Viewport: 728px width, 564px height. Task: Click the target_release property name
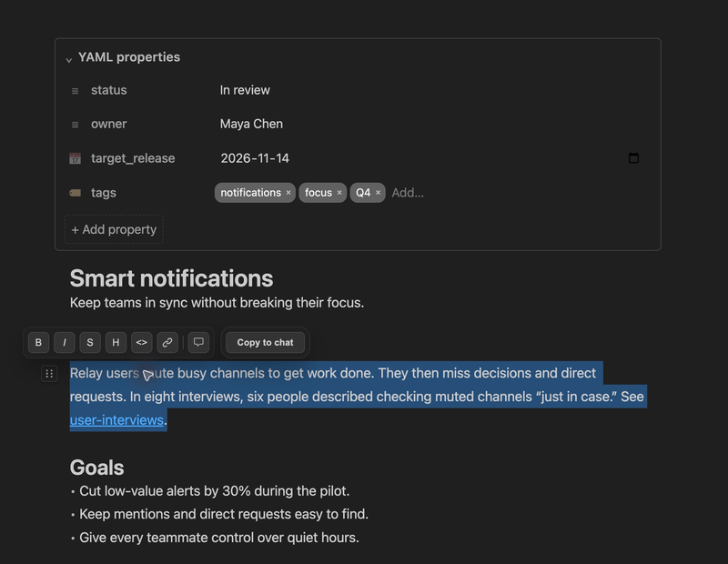tap(133, 158)
